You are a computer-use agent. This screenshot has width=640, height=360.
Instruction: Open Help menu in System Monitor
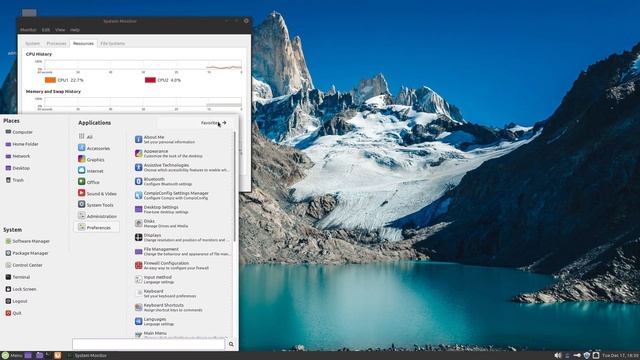[75, 30]
